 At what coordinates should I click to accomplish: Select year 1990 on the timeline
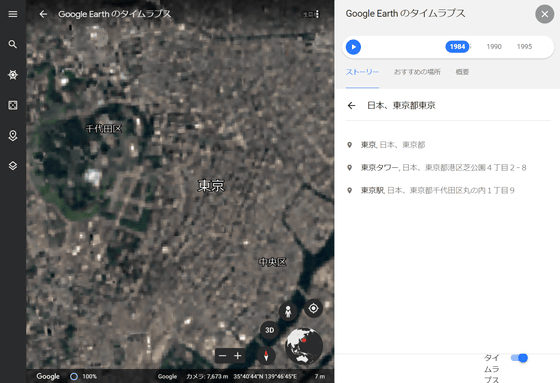[x=494, y=46]
